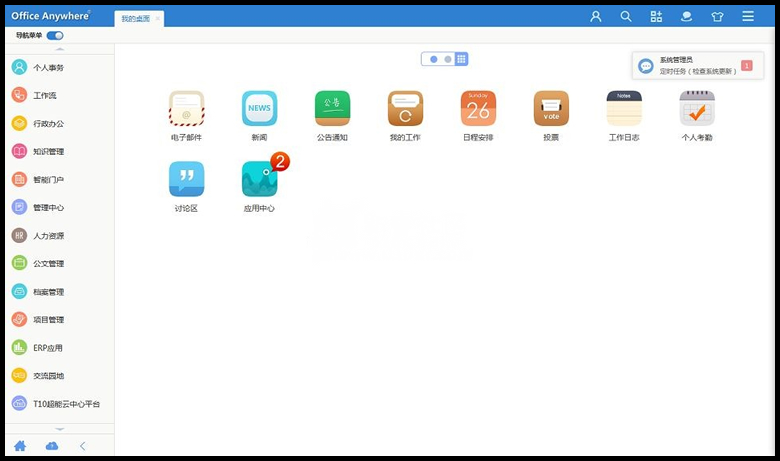This screenshot has height=461, width=780.
Task: Select the second desktop page dot
Action: point(448,59)
